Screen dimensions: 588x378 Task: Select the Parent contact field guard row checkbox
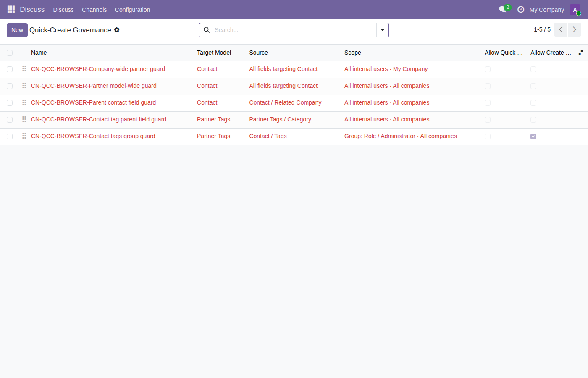[10, 103]
